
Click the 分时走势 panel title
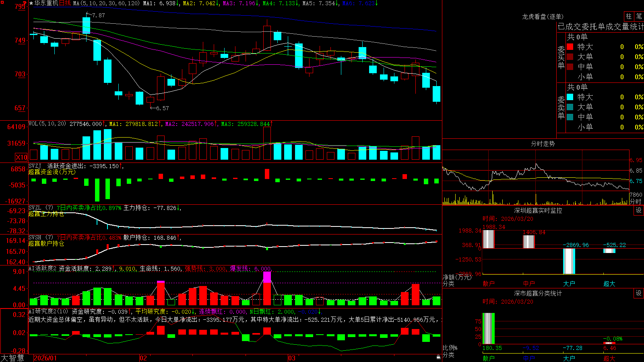pos(543,144)
